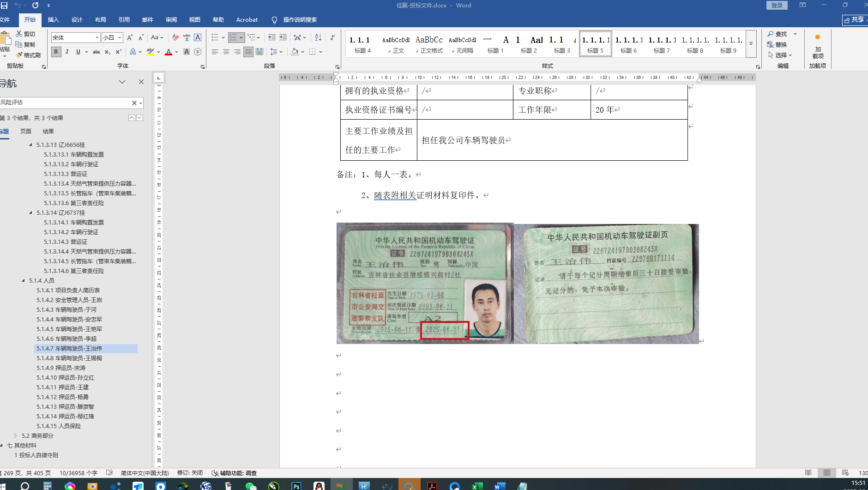This screenshot has height=490, width=868.
Task: Align text right
Action: click(237, 52)
